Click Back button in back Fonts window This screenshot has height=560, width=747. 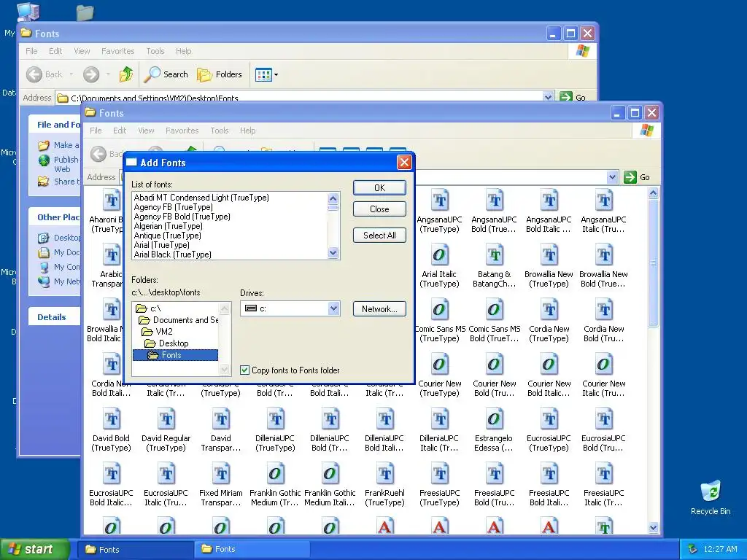pos(44,74)
